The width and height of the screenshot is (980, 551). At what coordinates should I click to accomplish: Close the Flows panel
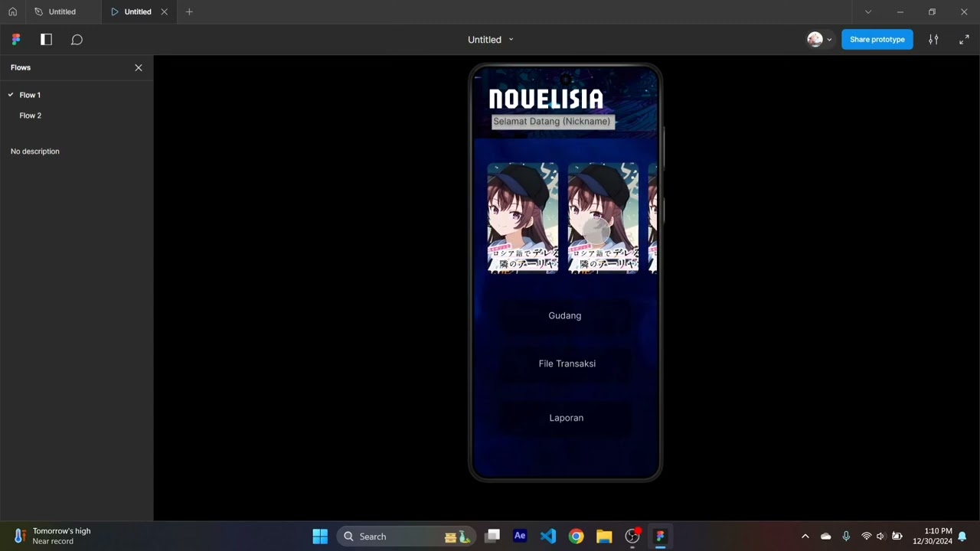tap(139, 67)
